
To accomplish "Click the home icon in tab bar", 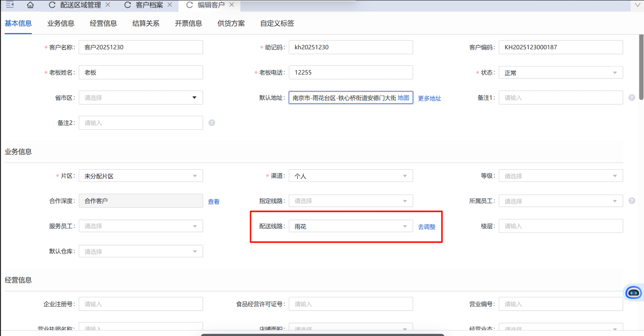I will point(30,5).
